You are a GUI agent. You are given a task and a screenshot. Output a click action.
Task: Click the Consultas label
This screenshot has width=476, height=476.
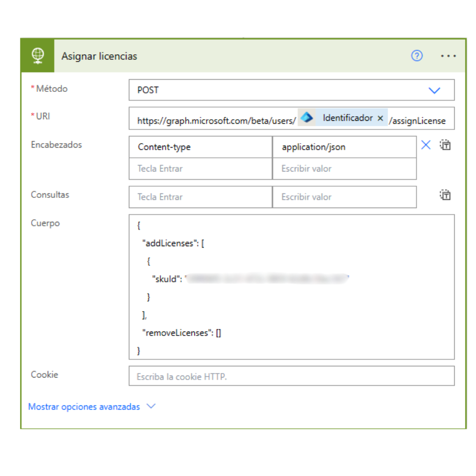tap(50, 194)
